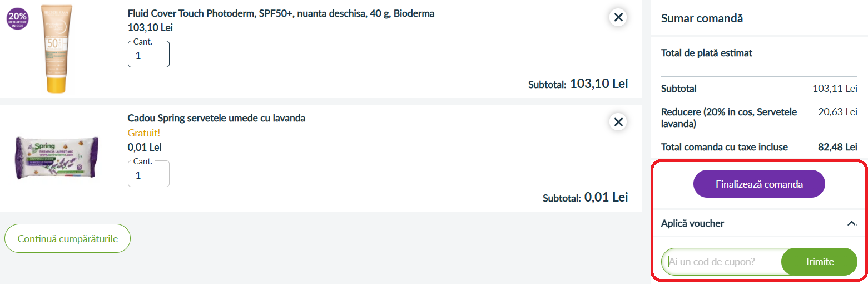The height and width of the screenshot is (284, 868).
Task: Open the Spring lavender wipes product image
Action: pyautogui.click(x=56, y=157)
